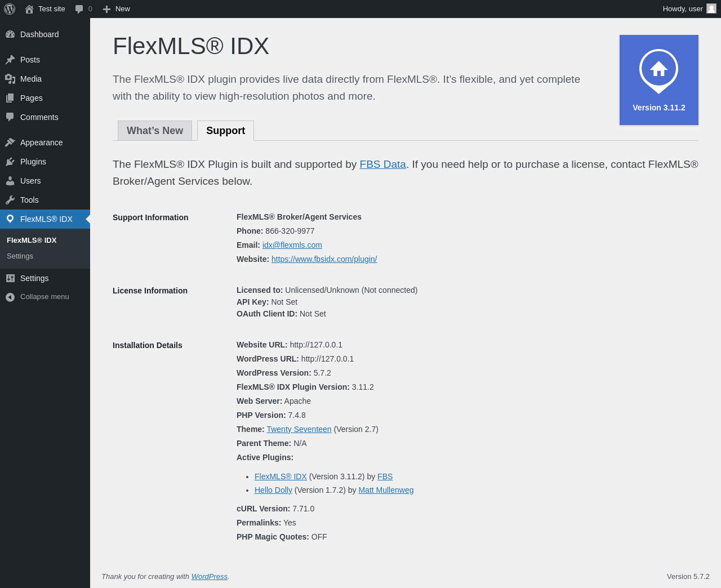721x588 pixels.
Task: Open the Twenty Seventeen theme link
Action: click(x=299, y=429)
